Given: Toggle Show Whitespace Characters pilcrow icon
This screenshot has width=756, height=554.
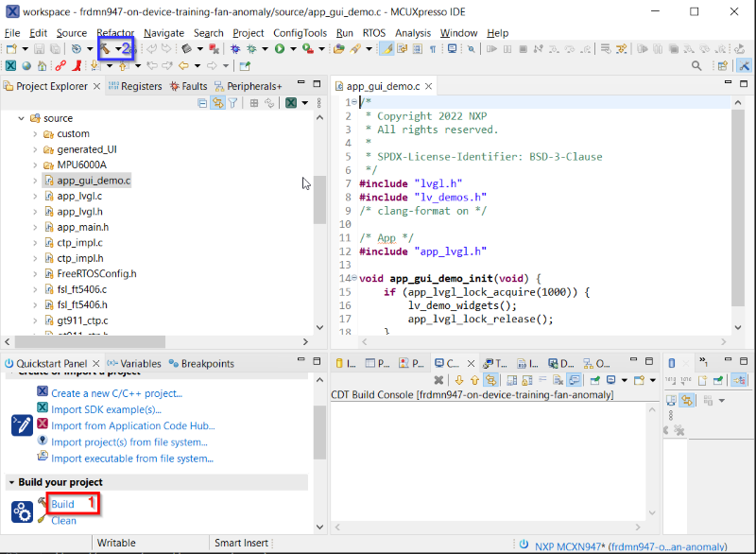Looking at the screenshot, I should (433, 49).
